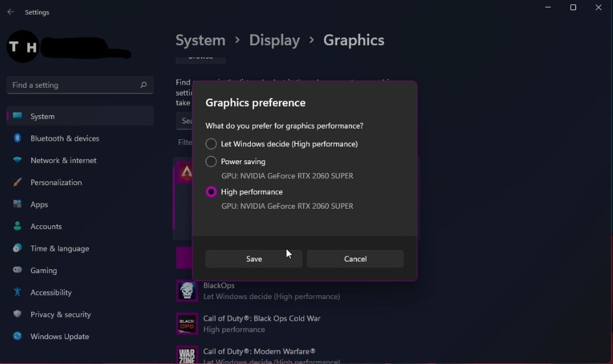Open the Personalization settings page
Viewport: 613px width, 364px height.
(80, 182)
